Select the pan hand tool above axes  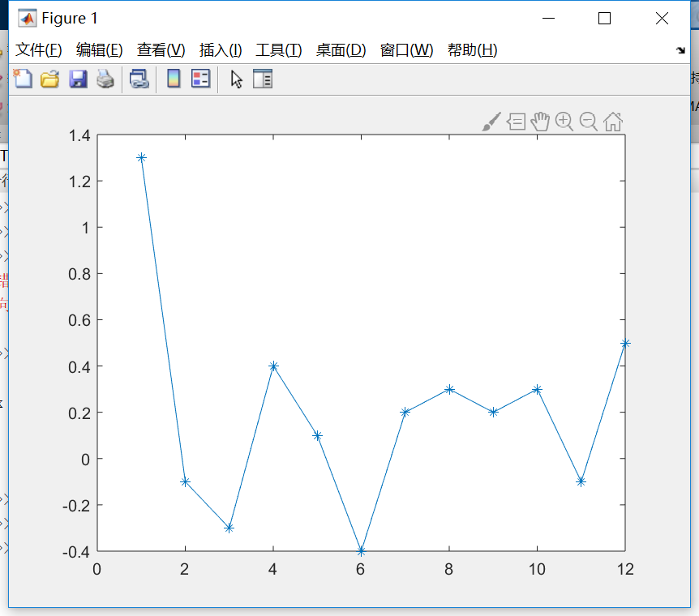pos(540,122)
